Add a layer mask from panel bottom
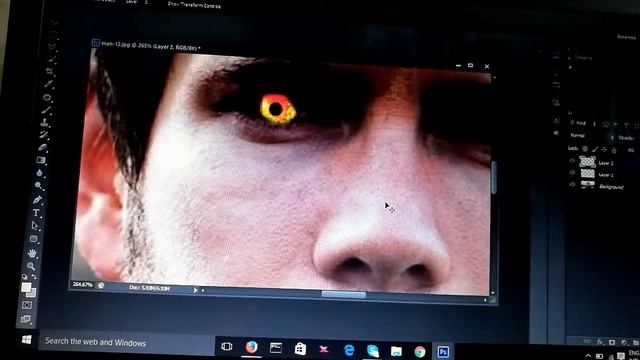 [x=612, y=342]
